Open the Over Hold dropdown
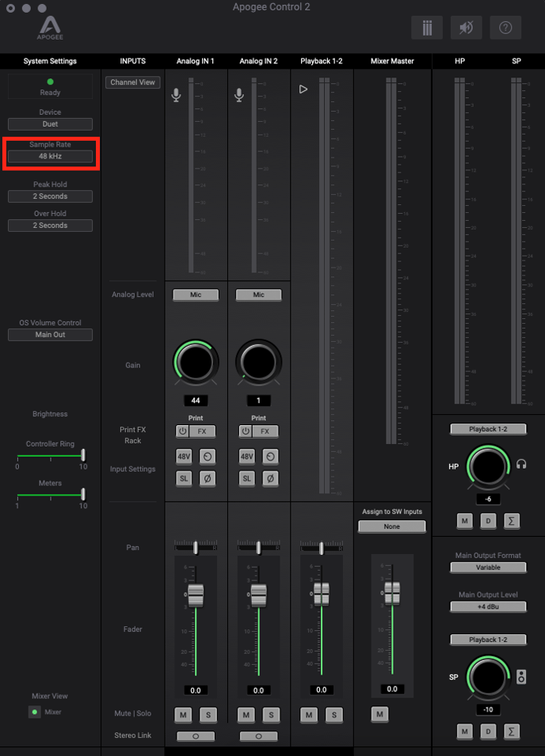Image resolution: width=545 pixels, height=756 pixels. 50,225
